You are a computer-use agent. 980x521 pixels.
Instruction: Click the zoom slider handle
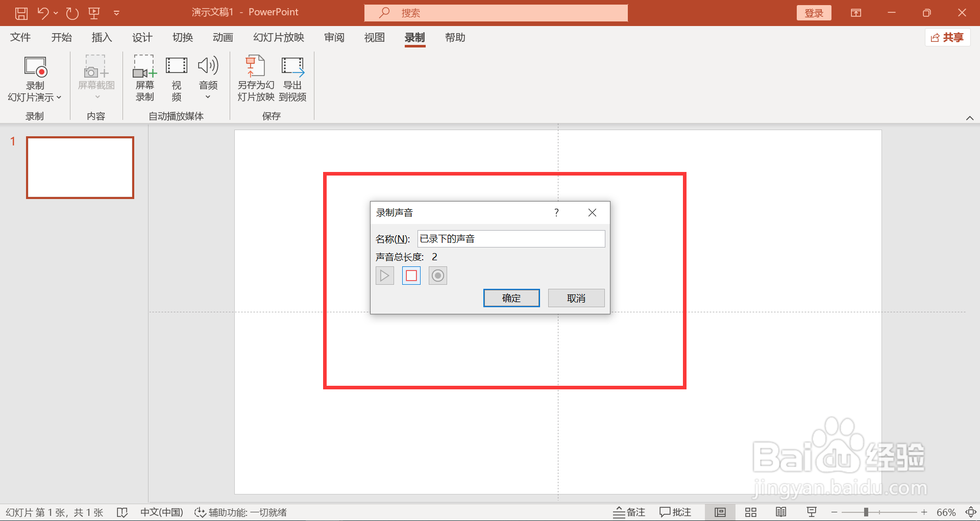866,512
